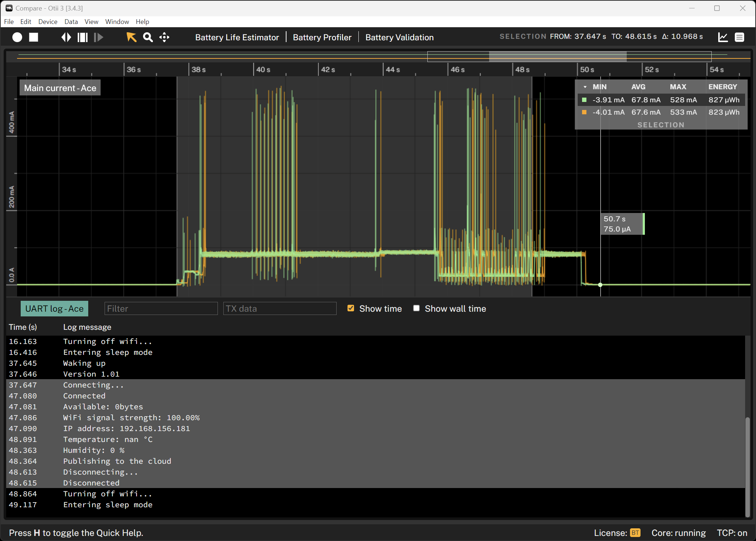Collapse the statistics panel triangle next to MIN
The image size is (756, 541).
(585, 87)
